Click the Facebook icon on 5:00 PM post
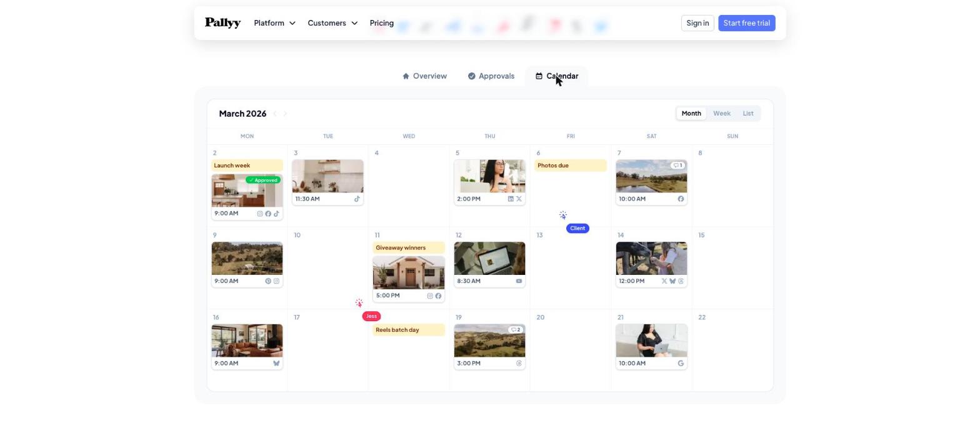The width and height of the screenshot is (980, 448). pyautogui.click(x=438, y=296)
